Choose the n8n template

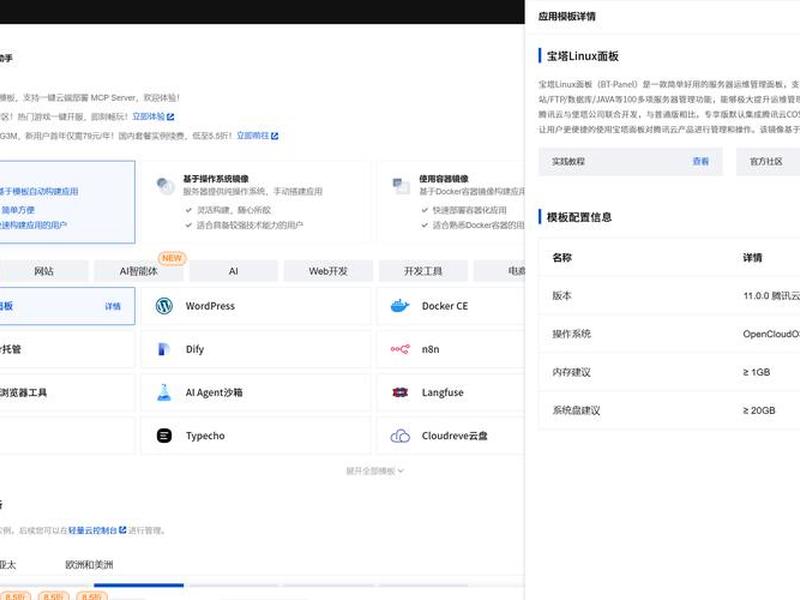[x=451, y=349]
